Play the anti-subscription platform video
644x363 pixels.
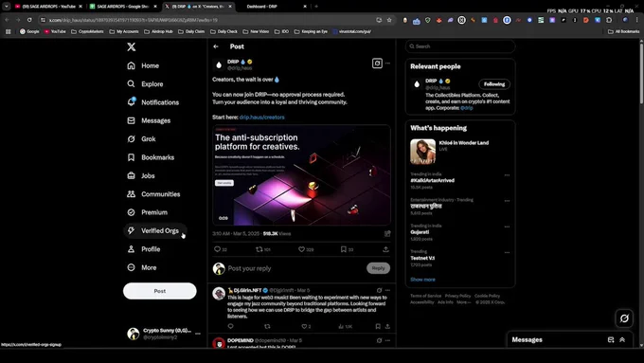pos(301,175)
